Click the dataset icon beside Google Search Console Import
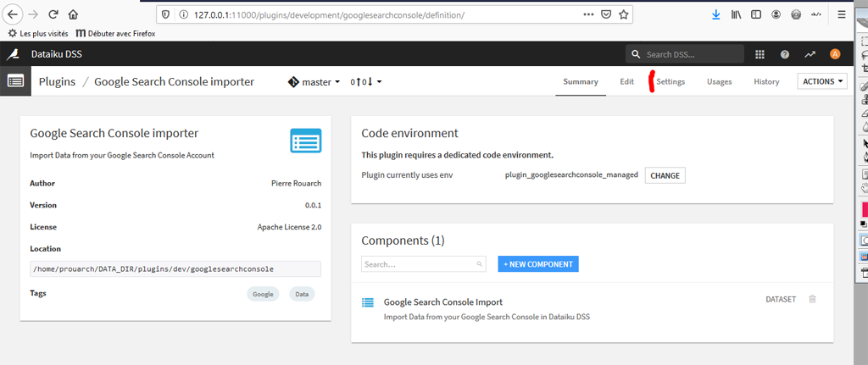The image size is (868, 365). click(x=368, y=302)
